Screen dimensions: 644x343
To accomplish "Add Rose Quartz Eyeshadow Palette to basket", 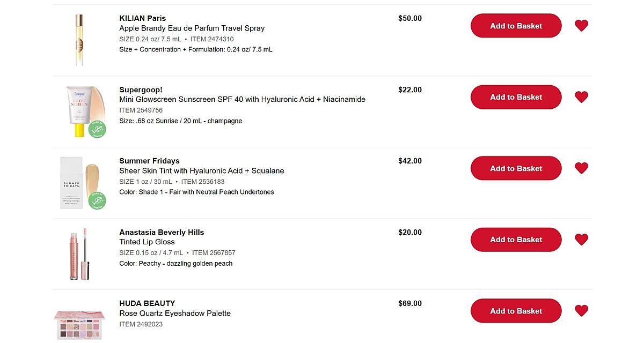I will pos(516,311).
